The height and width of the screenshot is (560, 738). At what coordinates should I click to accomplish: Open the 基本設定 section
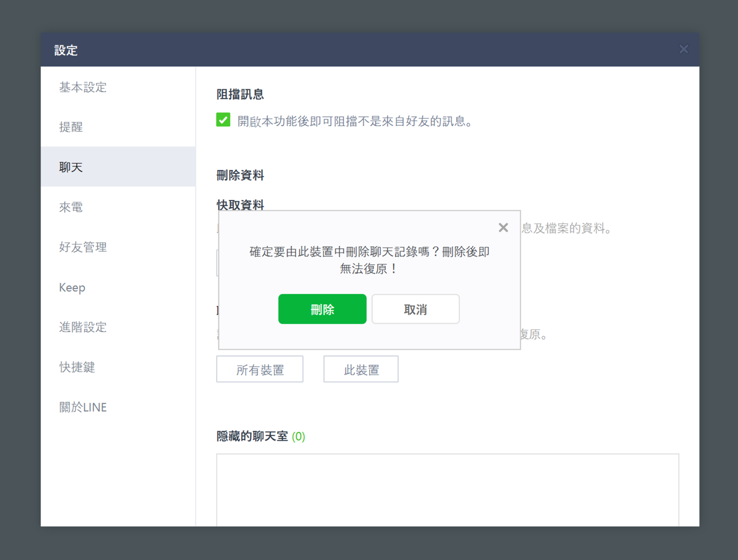[118, 87]
